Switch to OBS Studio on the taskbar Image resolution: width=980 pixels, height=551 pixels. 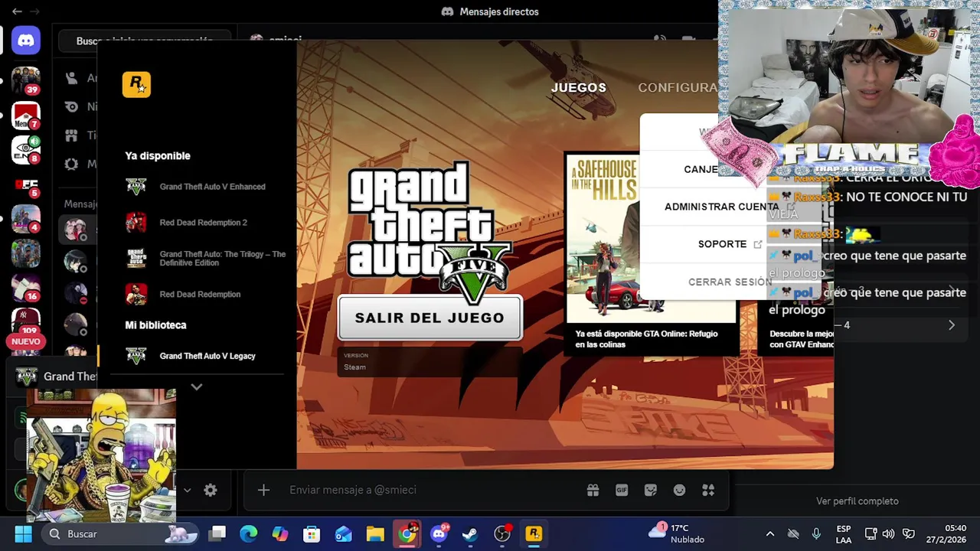coord(502,534)
